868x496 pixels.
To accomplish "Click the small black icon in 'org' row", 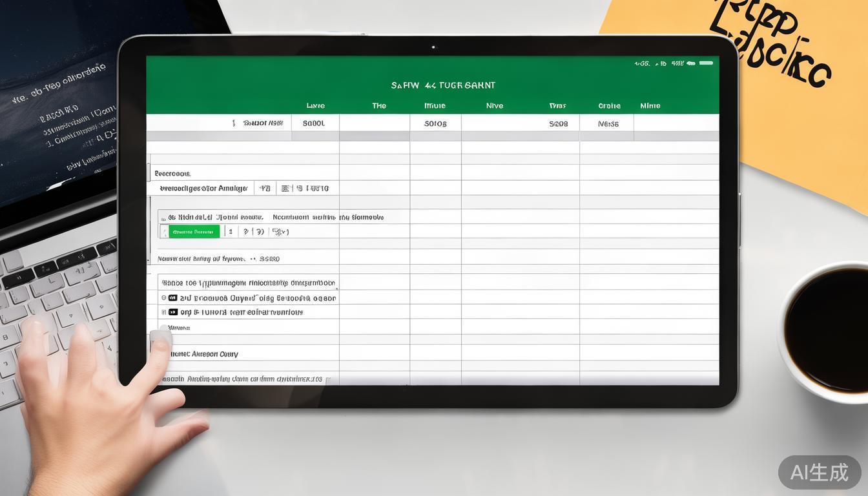I will (x=172, y=312).
